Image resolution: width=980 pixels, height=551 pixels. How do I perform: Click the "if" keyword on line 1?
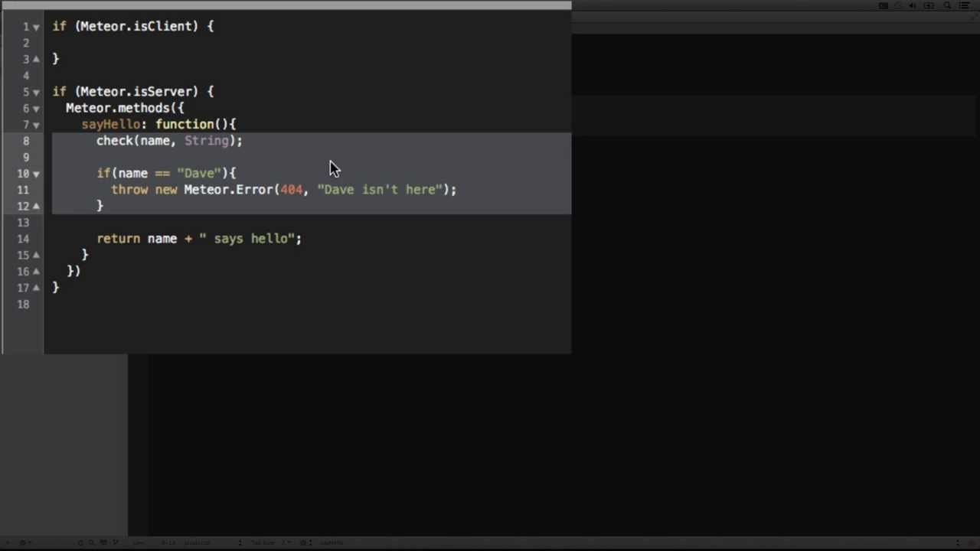(59, 26)
